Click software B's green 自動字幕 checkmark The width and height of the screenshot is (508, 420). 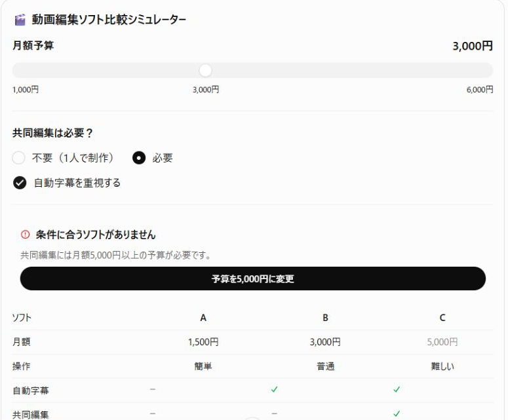[x=274, y=389]
